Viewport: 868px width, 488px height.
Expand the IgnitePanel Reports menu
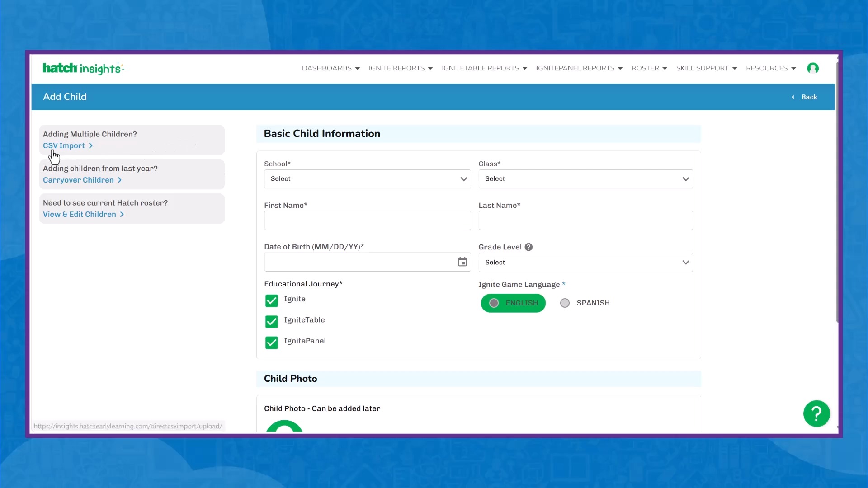[x=579, y=68]
